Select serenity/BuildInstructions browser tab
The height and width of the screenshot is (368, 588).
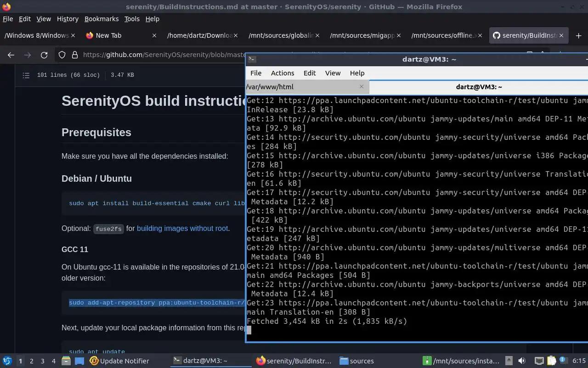point(529,35)
